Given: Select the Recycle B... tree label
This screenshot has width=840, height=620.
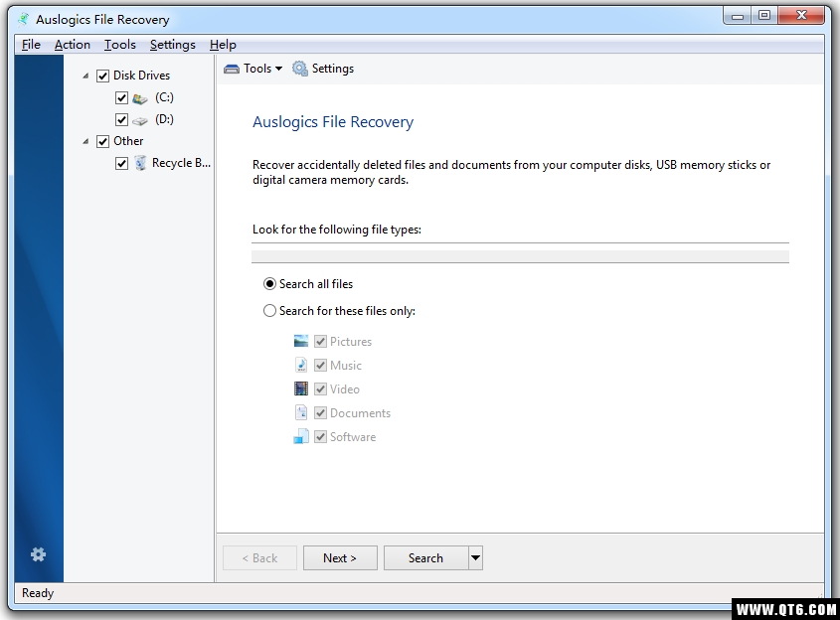Looking at the screenshot, I should click(181, 163).
